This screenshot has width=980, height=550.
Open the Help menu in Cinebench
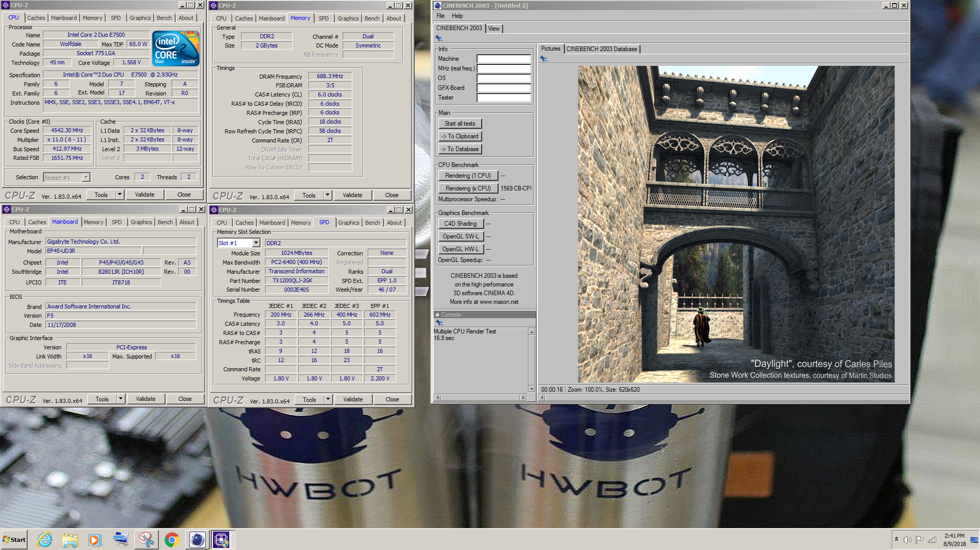click(x=457, y=16)
